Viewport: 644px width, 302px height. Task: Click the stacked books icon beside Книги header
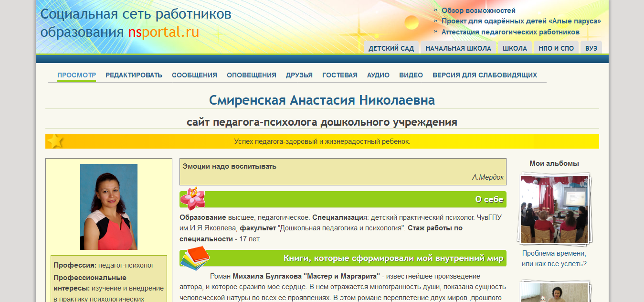(195, 258)
